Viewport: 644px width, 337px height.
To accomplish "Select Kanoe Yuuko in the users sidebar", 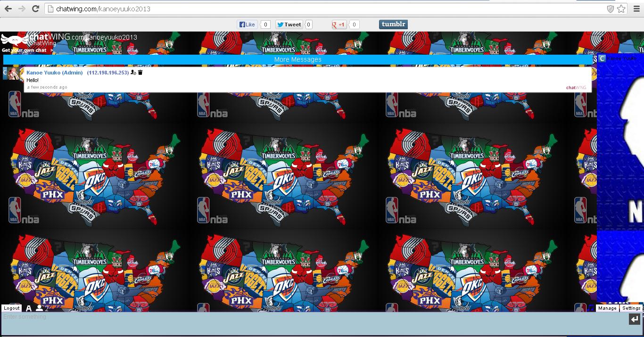I will coord(622,58).
